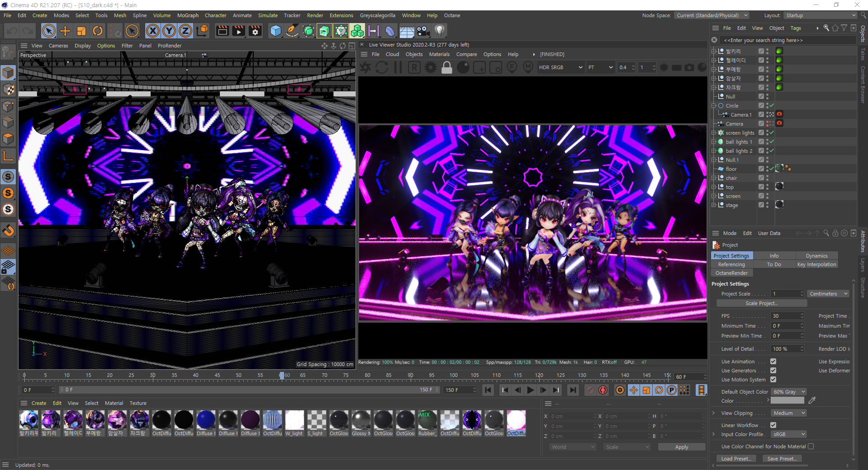Select the Rotate tool
Screen dimensions: 868x470
click(x=98, y=31)
